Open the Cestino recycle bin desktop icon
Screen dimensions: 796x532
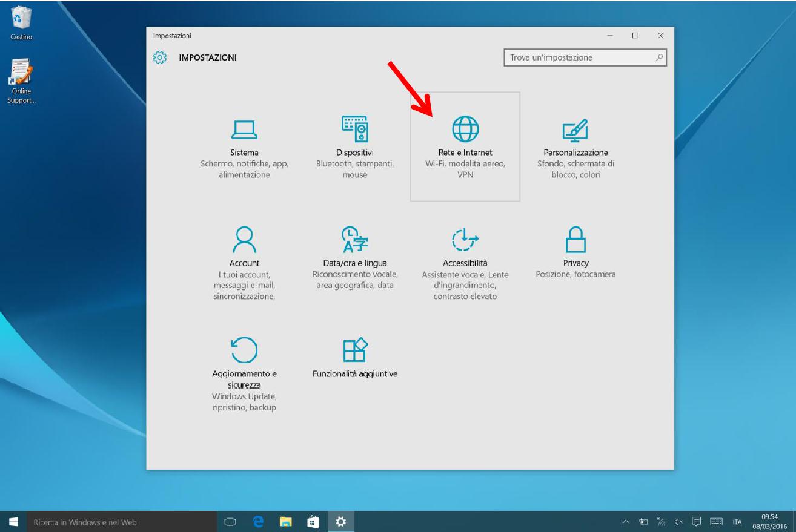tap(21, 23)
